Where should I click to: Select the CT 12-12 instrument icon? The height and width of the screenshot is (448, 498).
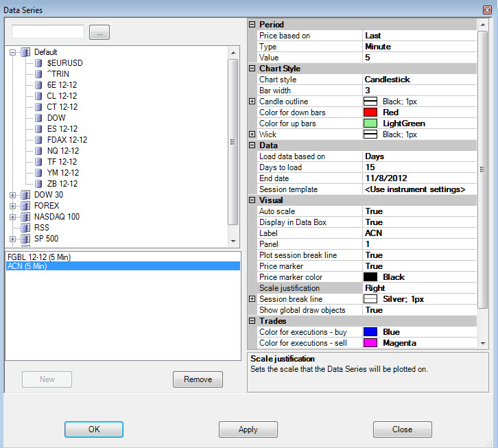(x=38, y=107)
